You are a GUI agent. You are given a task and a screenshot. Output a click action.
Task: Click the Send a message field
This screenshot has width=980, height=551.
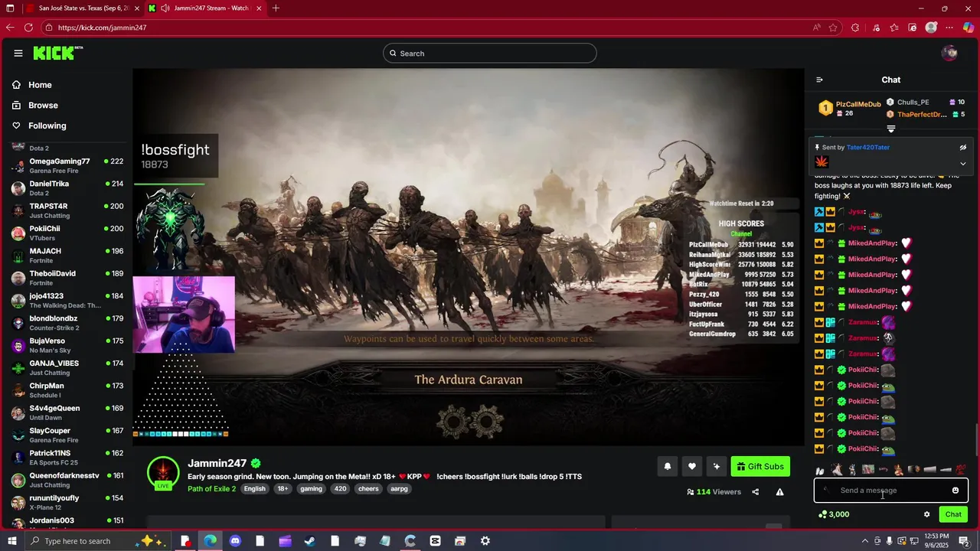click(x=891, y=491)
